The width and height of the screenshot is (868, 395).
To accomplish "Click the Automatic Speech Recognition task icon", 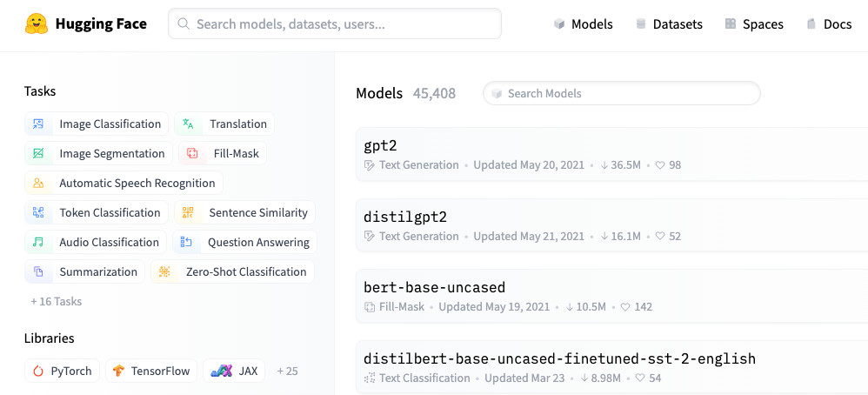I will click(x=38, y=184).
